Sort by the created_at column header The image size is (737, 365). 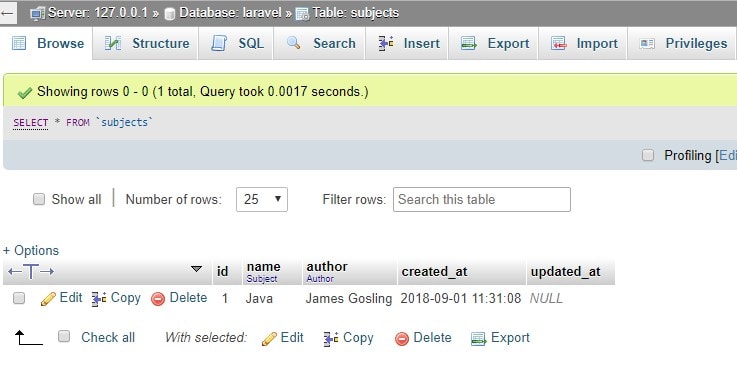coord(434,272)
